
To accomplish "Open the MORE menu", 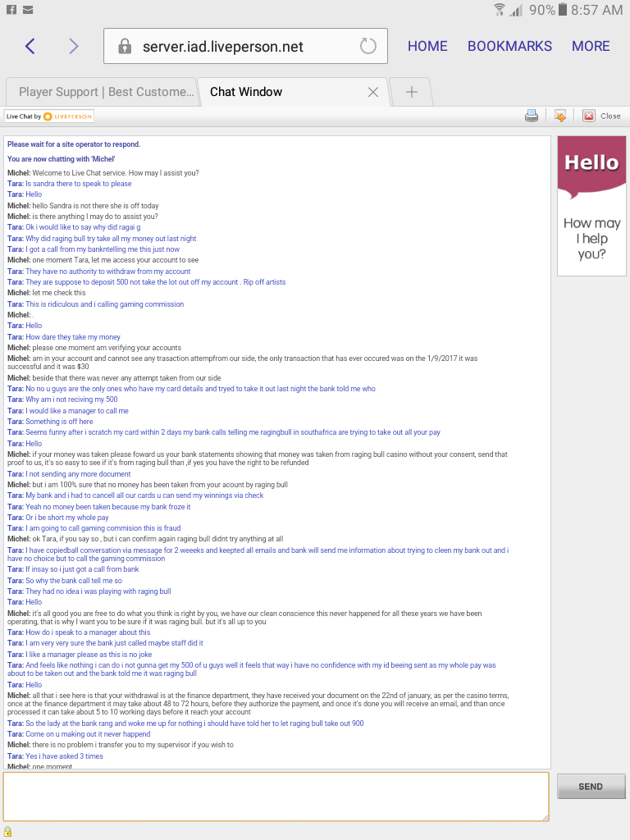I will coord(591,46).
